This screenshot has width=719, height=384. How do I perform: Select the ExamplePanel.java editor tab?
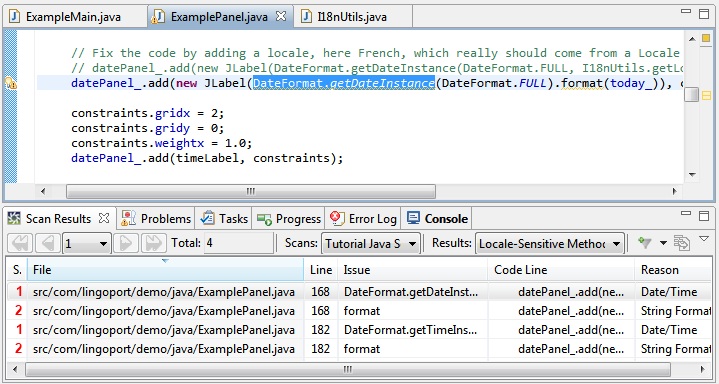click(220, 17)
